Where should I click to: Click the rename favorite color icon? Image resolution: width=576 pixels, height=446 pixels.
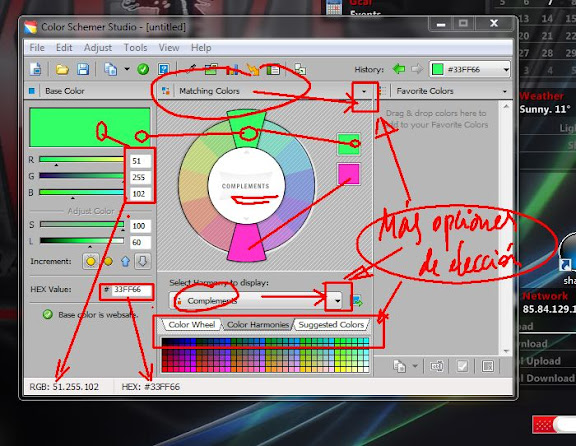436,366
